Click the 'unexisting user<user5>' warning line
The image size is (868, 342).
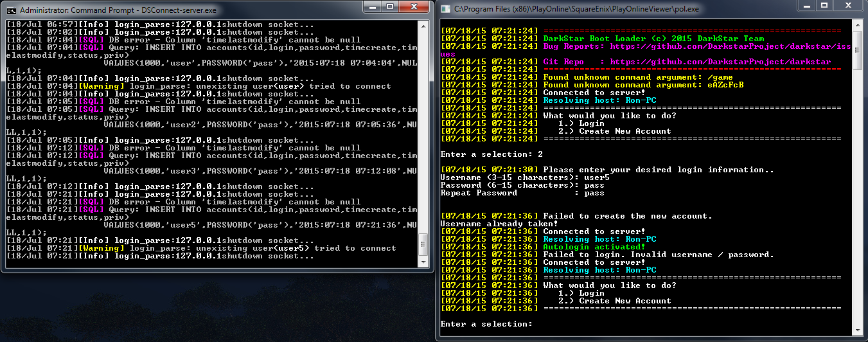pyautogui.click(x=263, y=248)
